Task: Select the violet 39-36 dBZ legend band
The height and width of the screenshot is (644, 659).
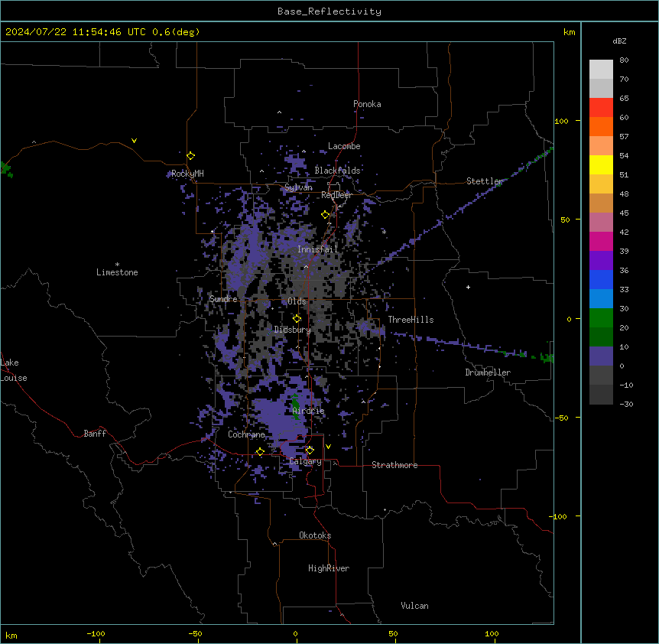Action: coord(601,261)
